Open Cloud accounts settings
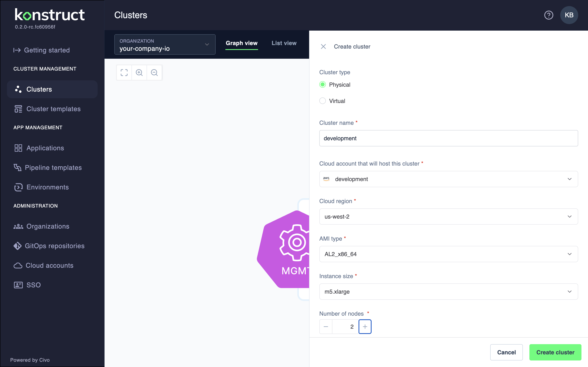Image resolution: width=588 pixels, height=367 pixels. [50, 265]
